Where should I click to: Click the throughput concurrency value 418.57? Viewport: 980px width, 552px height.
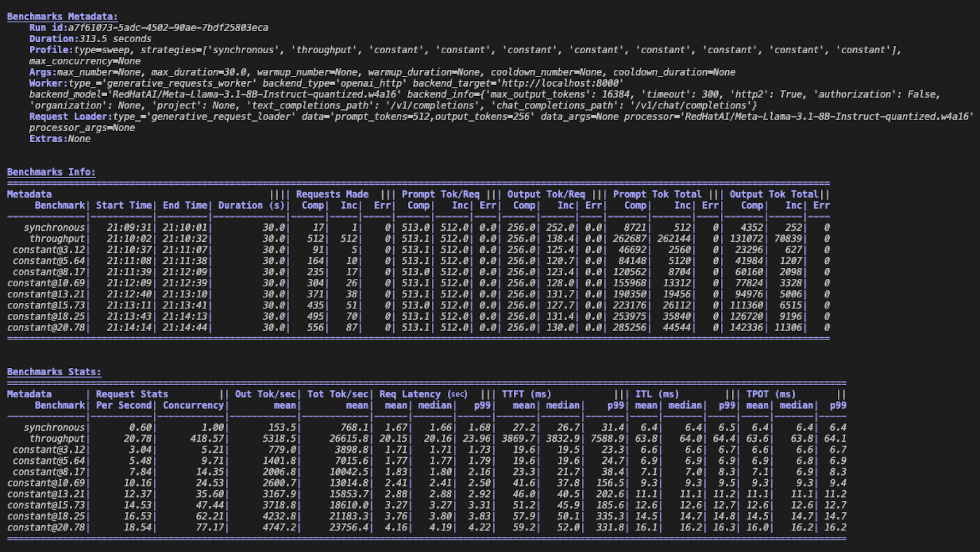coord(206,439)
